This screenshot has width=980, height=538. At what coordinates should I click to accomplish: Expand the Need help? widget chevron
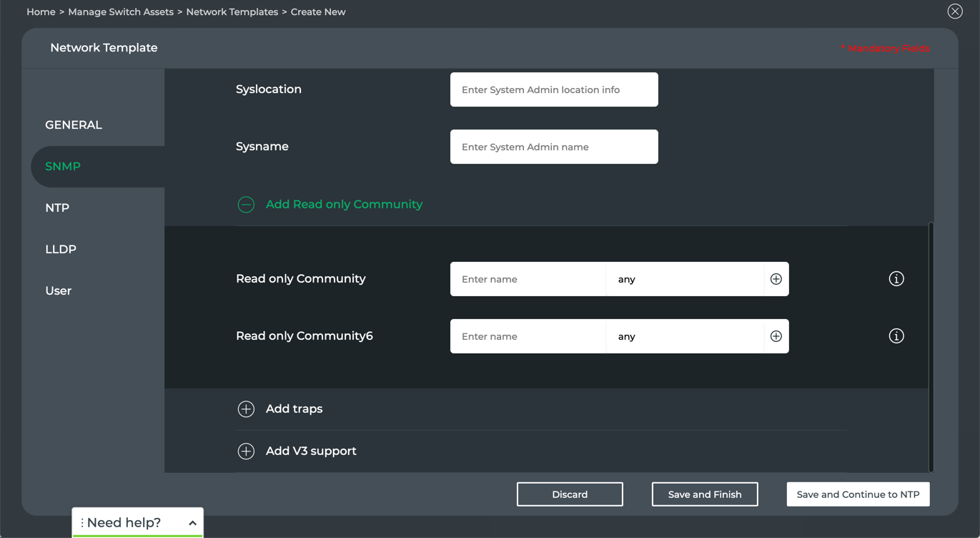click(192, 523)
